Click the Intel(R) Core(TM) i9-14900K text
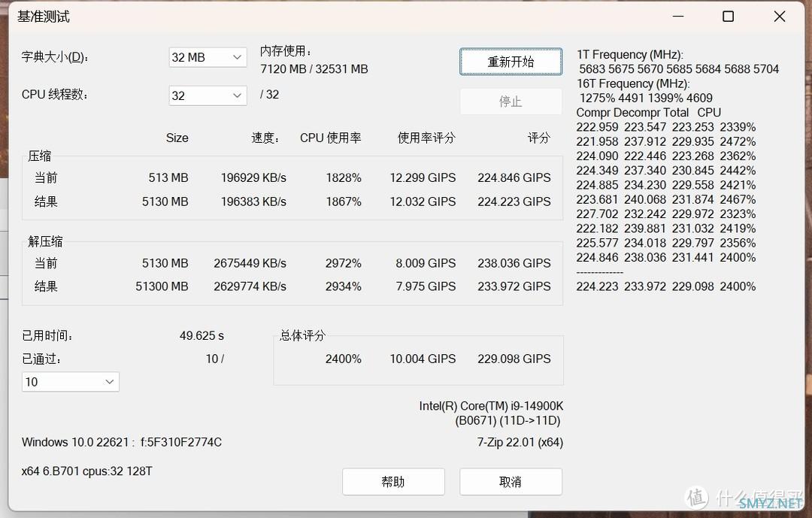 491,406
